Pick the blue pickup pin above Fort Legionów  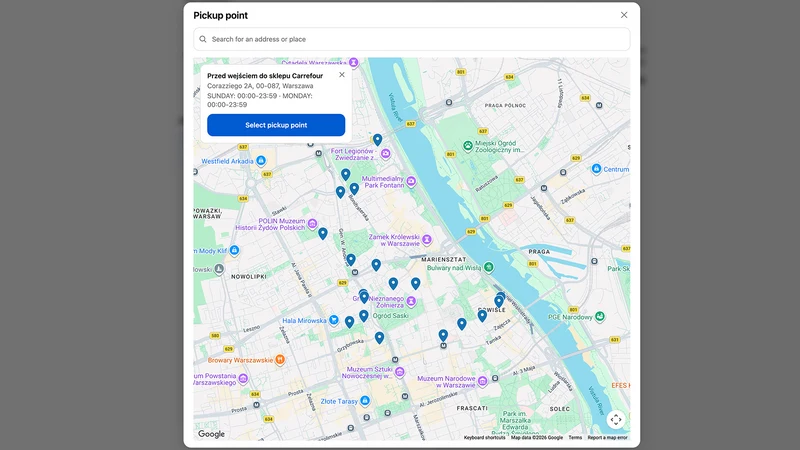377,140
